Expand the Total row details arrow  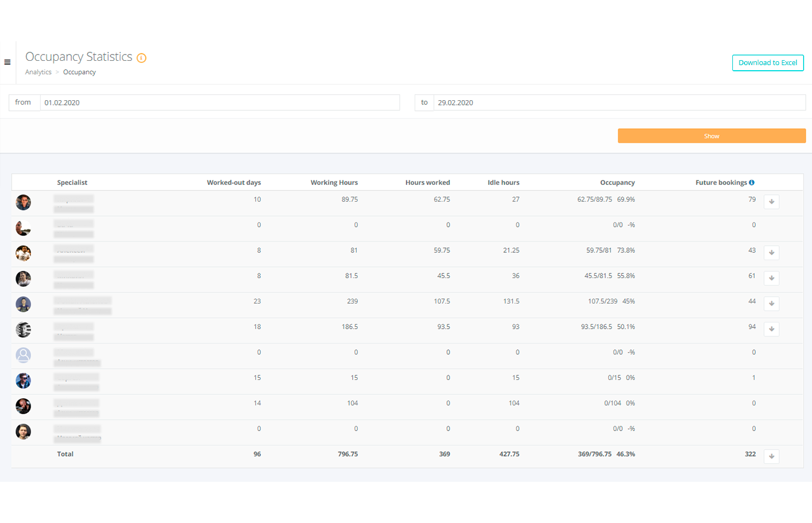[771, 456]
